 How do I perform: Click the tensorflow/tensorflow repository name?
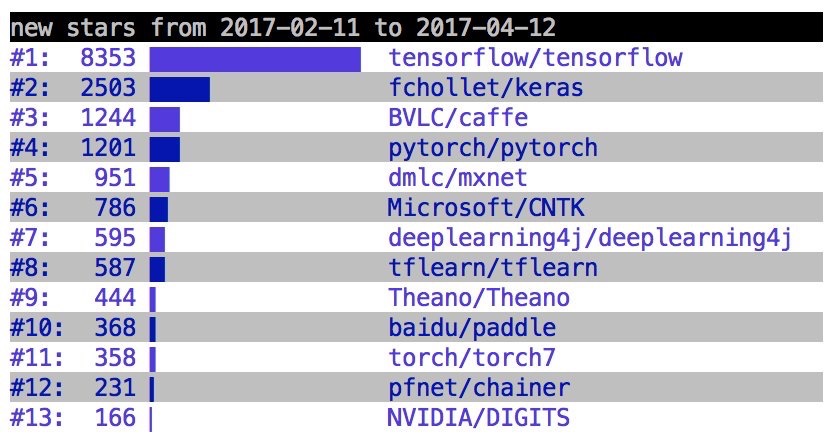pyautogui.click(x=535, y=58)
